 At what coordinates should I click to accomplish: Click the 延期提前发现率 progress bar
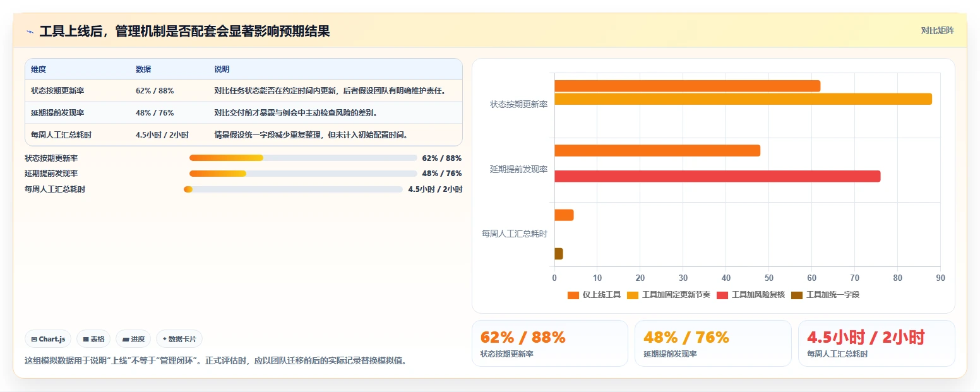tap(303, 174)
